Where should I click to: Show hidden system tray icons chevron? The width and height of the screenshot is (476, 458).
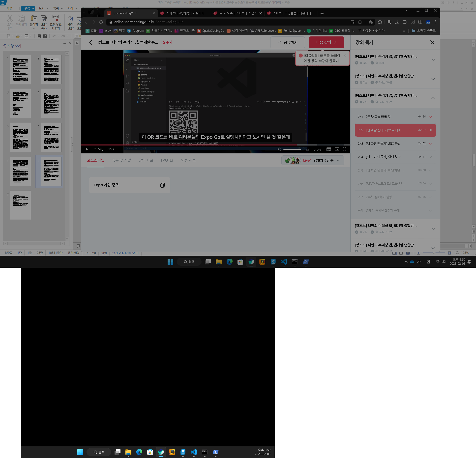tap(406, 262)
